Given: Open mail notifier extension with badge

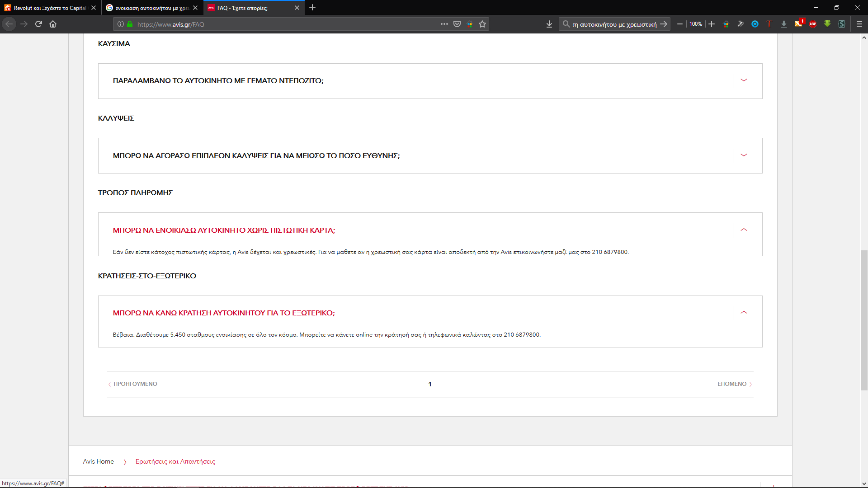Looking at the screenshot, I should (798, 23).
